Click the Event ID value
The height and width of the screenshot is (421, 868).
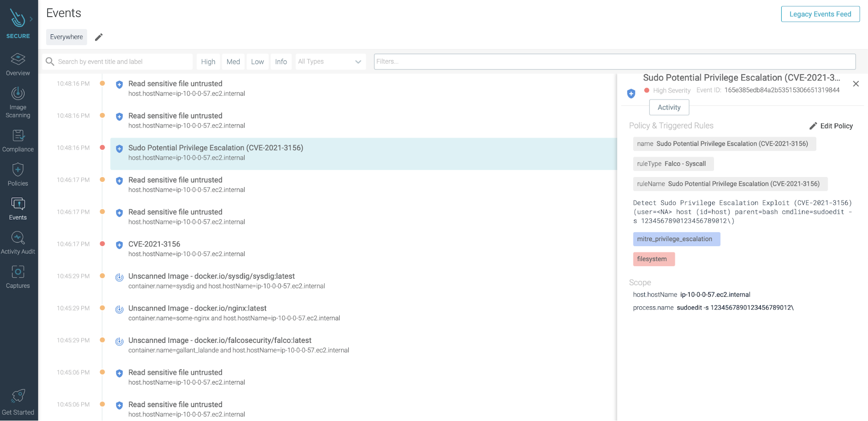tap(782, 90)
